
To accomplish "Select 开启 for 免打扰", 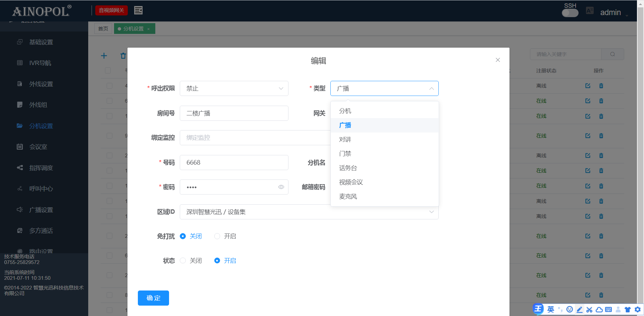I will 217,236.
